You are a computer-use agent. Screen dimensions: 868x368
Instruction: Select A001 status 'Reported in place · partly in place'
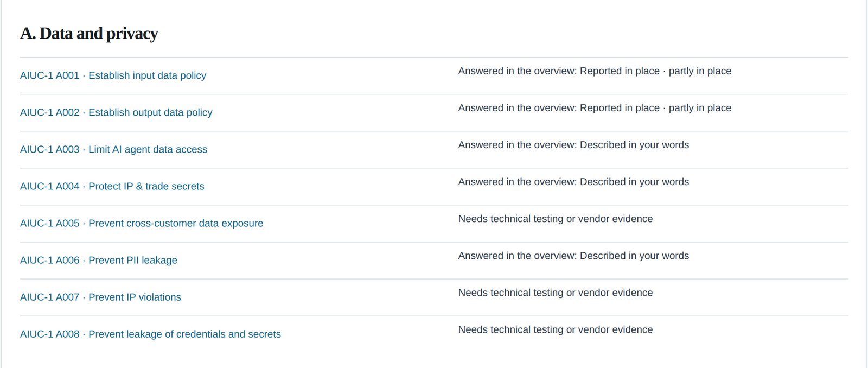(655, 71)
